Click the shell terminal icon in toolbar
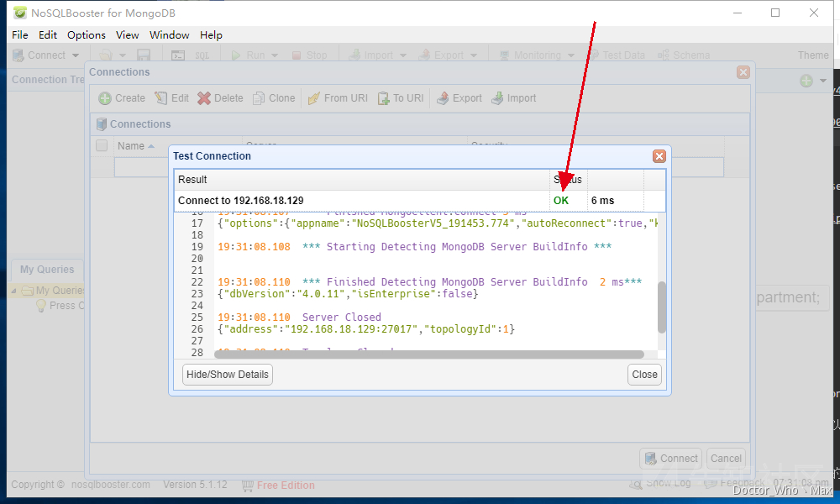The width and height of the screenshot is (840, 504). 178,55
